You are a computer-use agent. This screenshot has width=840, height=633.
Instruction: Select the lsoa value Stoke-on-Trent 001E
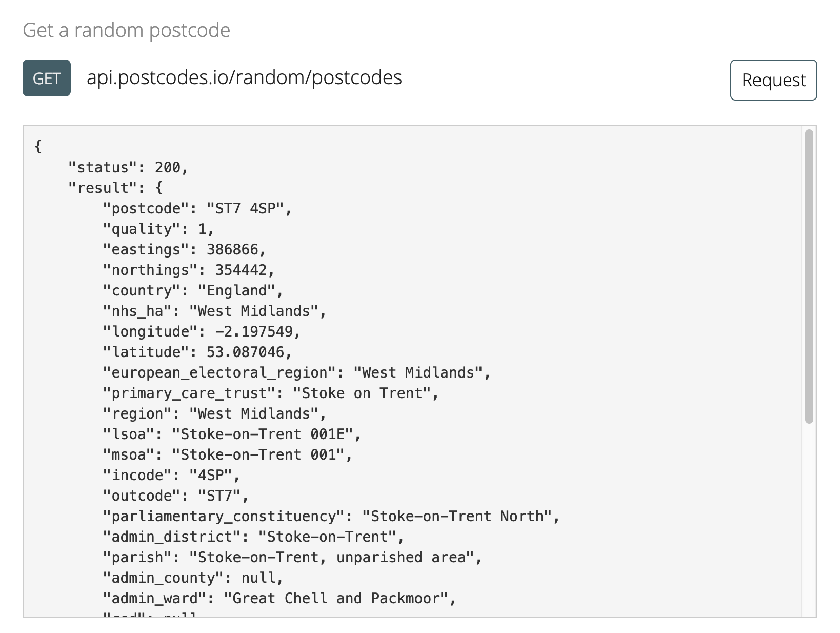267,434
